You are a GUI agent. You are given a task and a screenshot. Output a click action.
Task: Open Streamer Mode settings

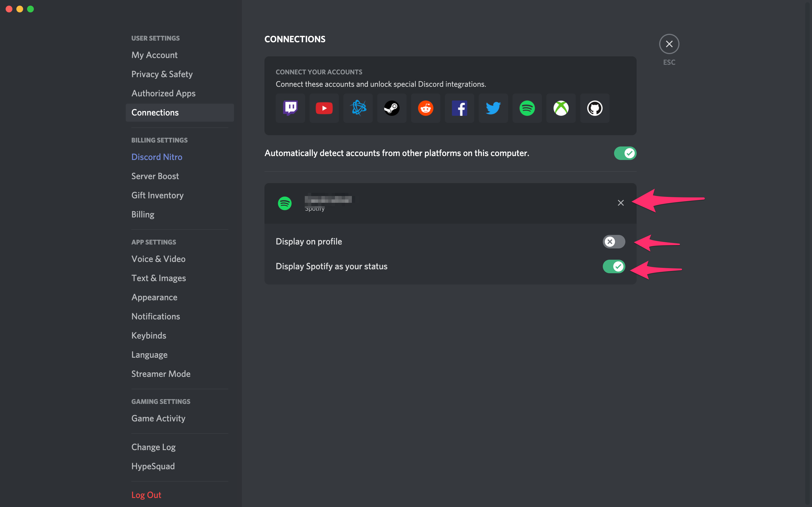coord(161,373)
